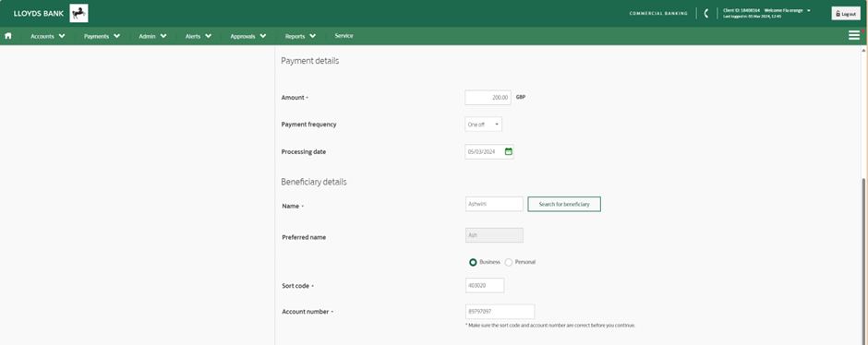Click the GBP currency label

coord(521,97)
